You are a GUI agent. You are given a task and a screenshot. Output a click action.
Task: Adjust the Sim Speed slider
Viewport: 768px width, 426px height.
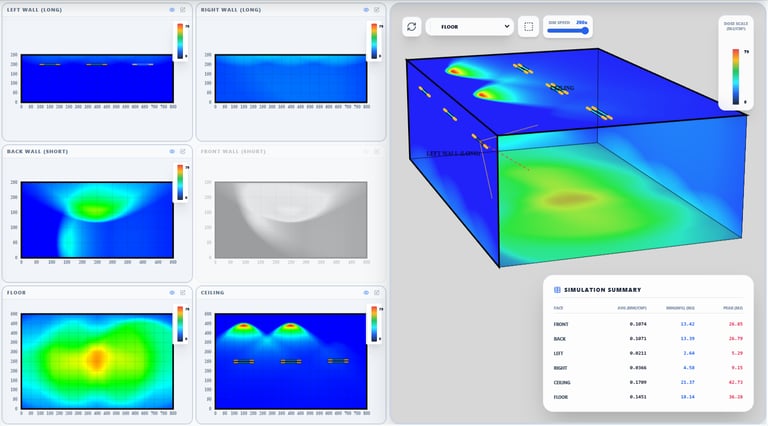(568, 30)
